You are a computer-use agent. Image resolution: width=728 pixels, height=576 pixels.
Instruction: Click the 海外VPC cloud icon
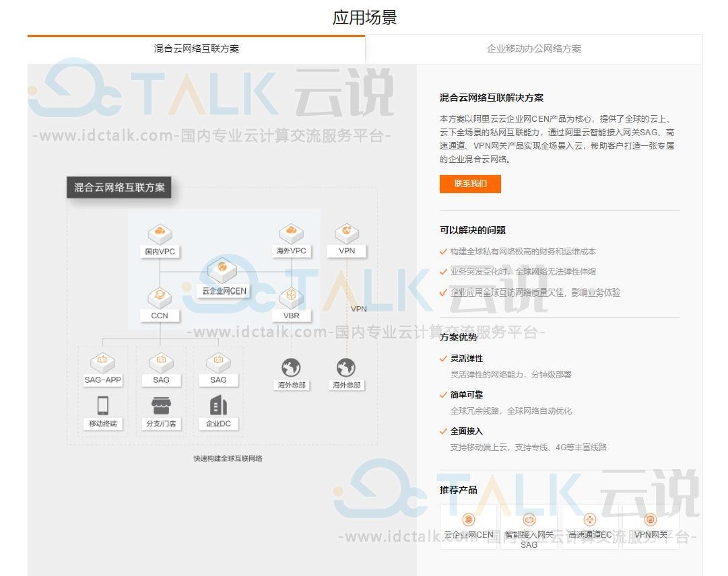(292, 233)
